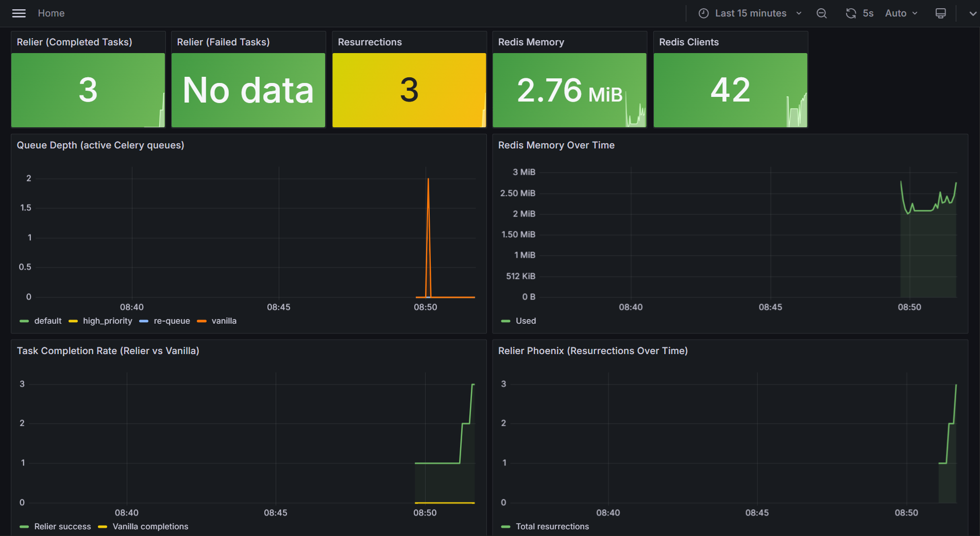The image size is (980, 536).
Task: Open the Used series color swatch
Action: 505,321
